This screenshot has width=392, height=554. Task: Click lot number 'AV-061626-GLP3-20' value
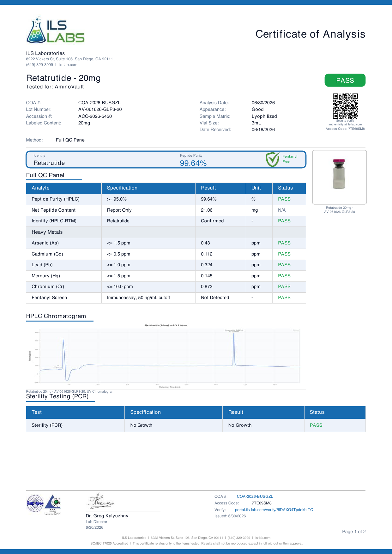(x=100, y=109)
